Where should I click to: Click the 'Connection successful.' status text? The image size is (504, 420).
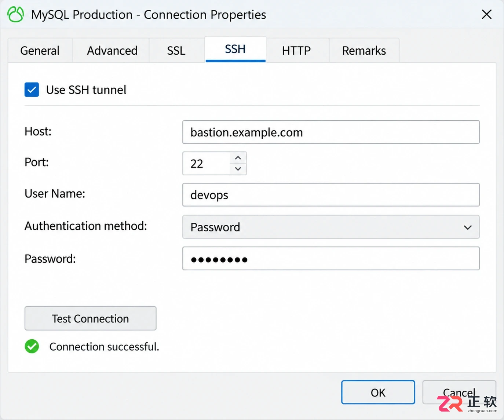(104, 347)
